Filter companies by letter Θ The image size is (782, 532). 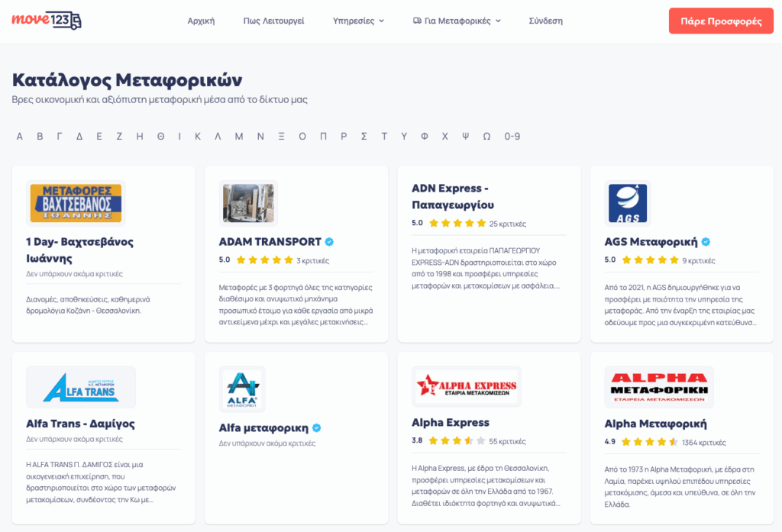pos(160,136)
